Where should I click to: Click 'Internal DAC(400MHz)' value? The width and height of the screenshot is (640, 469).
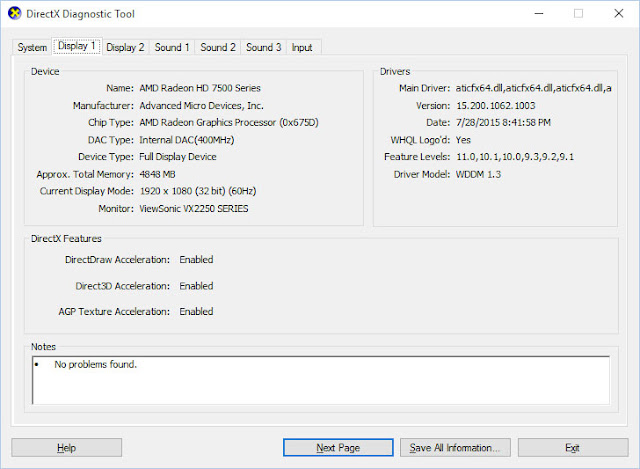pyautogui.click(x=187, y=140)
